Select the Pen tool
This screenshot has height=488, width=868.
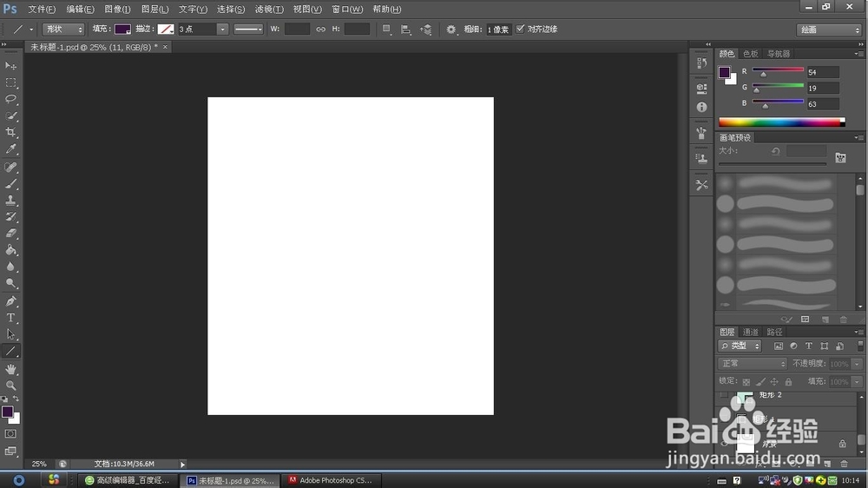(10, 300)
